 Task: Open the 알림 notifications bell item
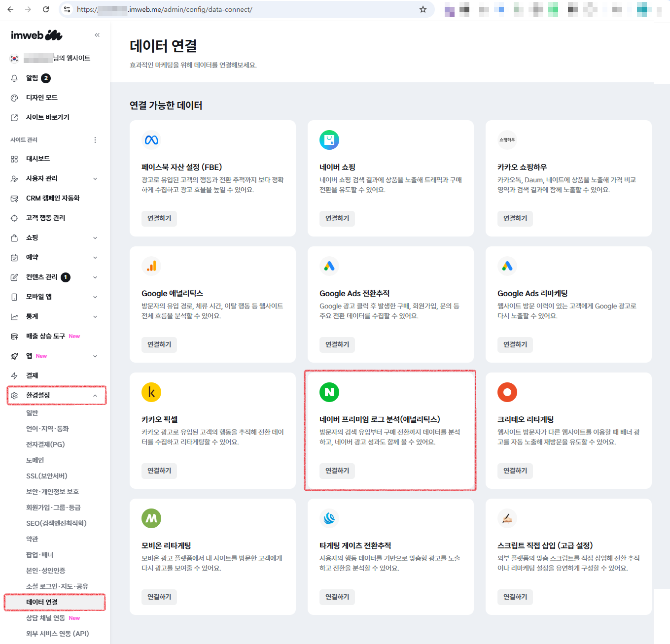[x=32, y=78]
